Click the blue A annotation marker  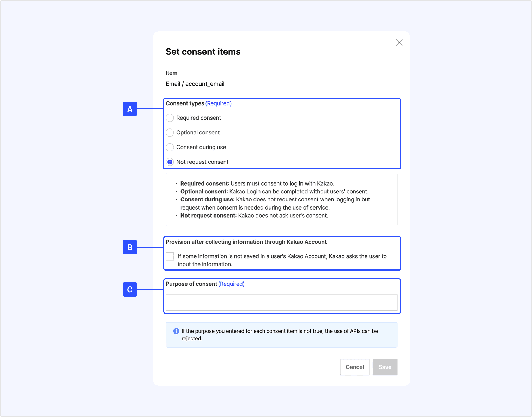(130, 109)
